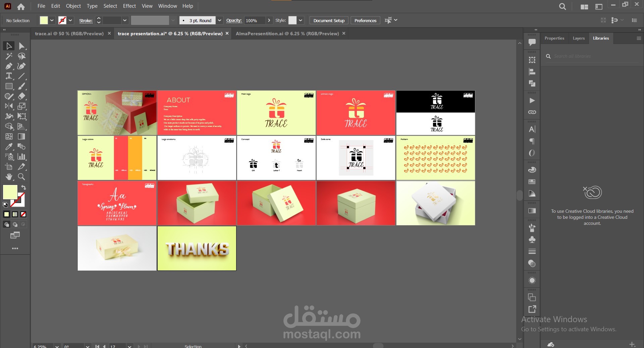Click the Document Setup button
Image resolution: width=644 pixels, height=348 pixels.
329,20
